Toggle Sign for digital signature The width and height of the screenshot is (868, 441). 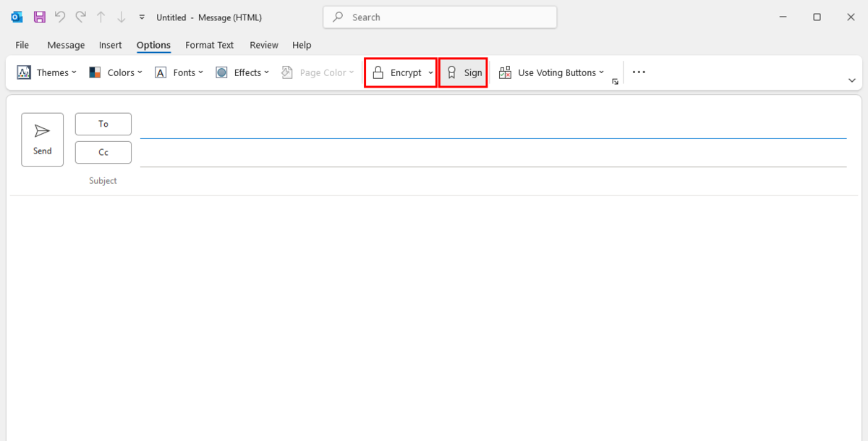464,72
